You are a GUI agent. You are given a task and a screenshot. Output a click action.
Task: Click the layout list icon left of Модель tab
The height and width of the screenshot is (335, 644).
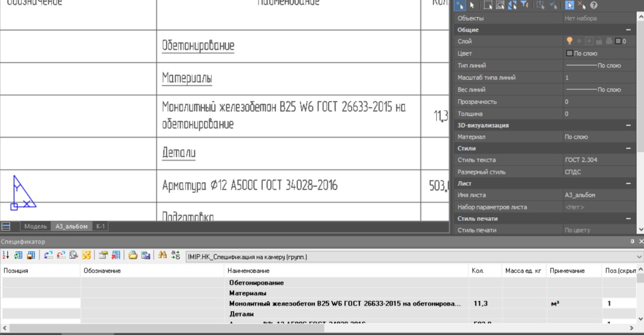click(x=6, y=226)
